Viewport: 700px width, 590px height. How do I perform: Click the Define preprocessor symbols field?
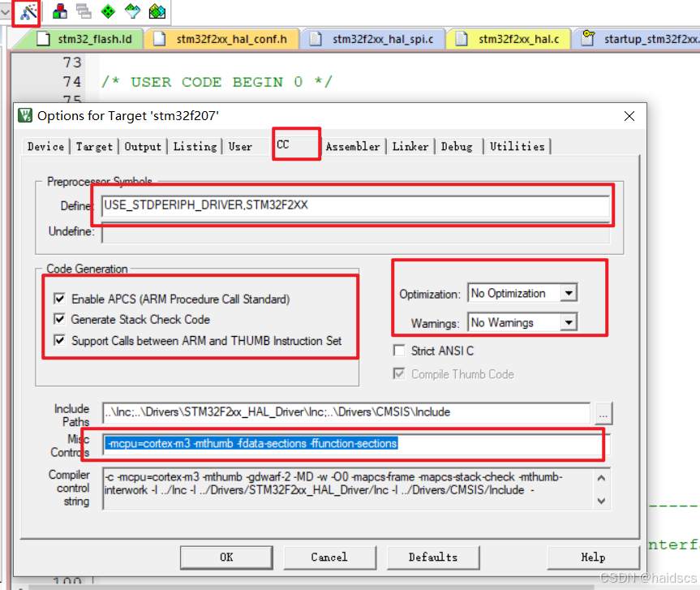(356, 205)
